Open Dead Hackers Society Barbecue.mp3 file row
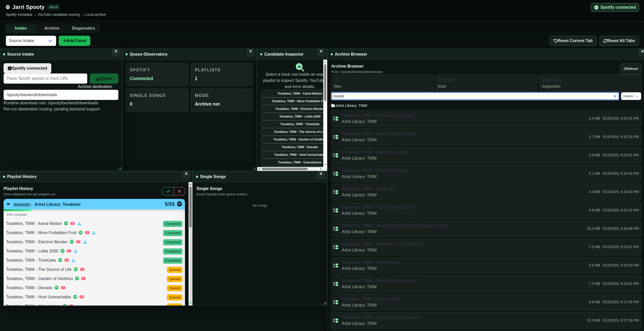644x331 pixels. click(486, 229)
